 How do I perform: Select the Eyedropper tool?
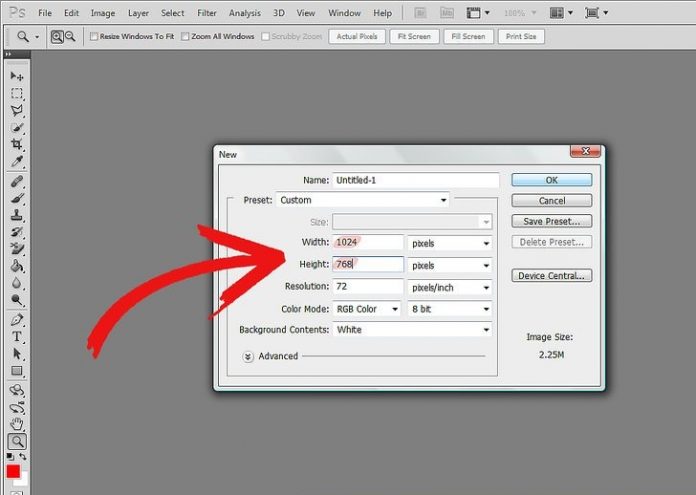pyautogui.click(x=17, y=161)
